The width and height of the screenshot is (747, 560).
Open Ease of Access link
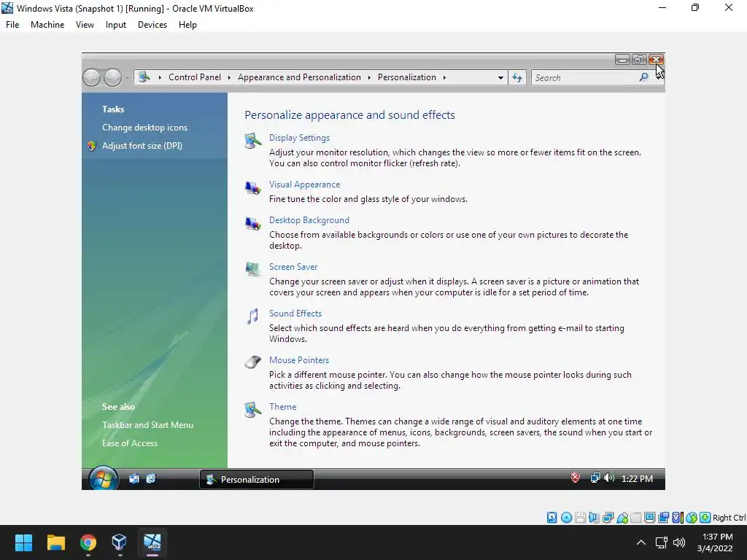pyautogui.click(x=130, y=443)
